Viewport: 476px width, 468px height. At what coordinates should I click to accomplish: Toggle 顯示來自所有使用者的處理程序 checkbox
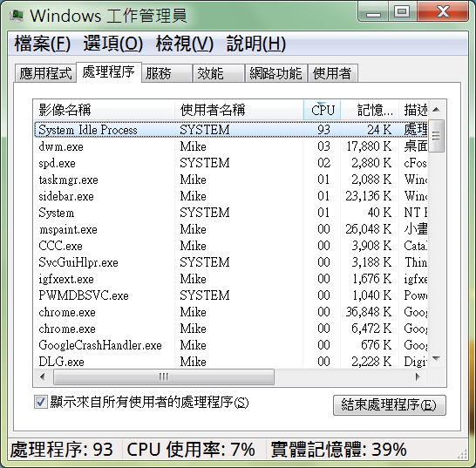click(41, 402)
